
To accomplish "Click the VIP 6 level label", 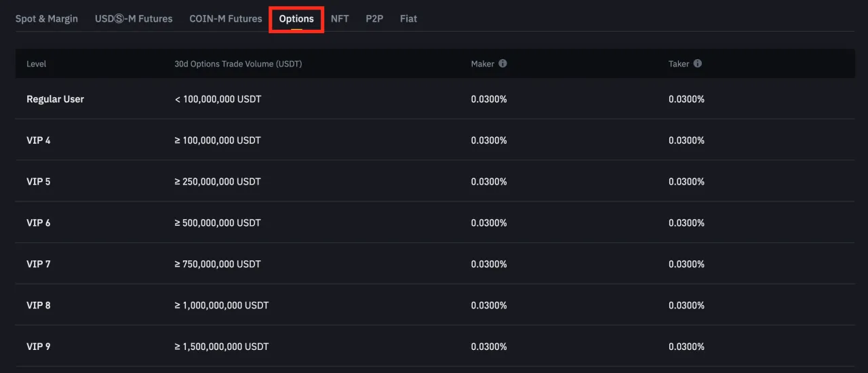I will click(38, 223).
